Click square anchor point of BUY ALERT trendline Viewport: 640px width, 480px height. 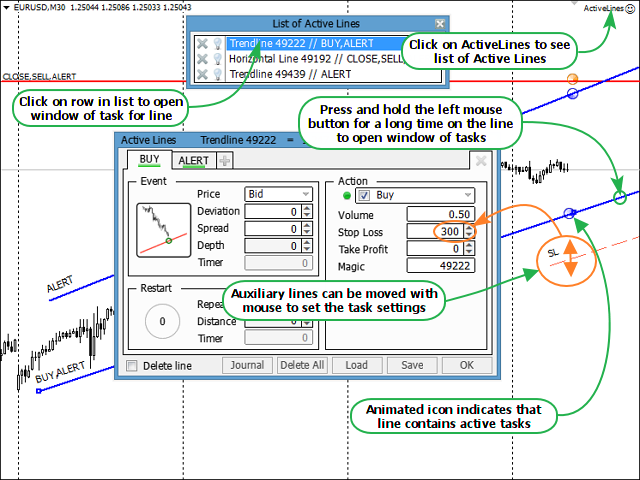(x=39, y=391)
